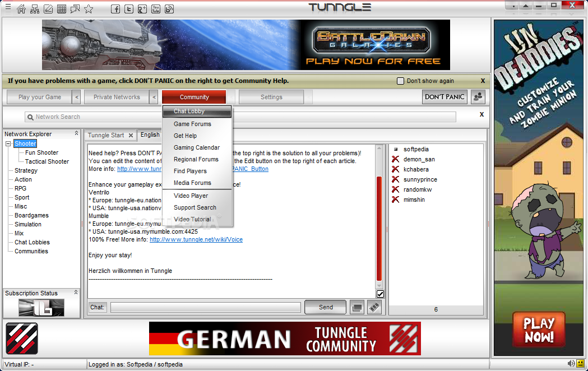This screenshot has width=588, height=371.
Task: Click the red chat scrollbar thumb
Action: click(x=379, y=229)
